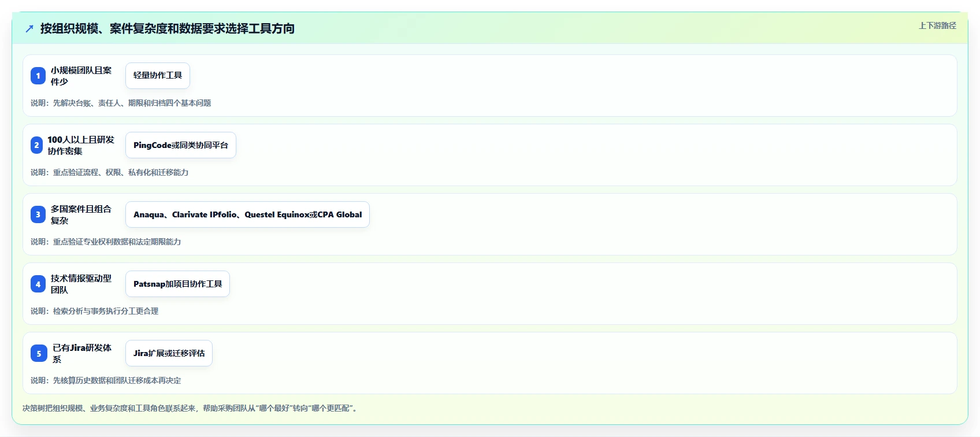Click the note 重点验证专业权利数据和法定期限能力
Viewport: 980px width, 437px height.
[106, 242]
